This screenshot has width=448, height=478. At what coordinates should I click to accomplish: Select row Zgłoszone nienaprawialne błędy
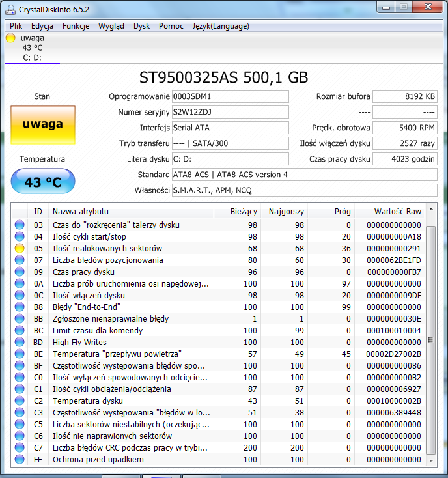218,318
